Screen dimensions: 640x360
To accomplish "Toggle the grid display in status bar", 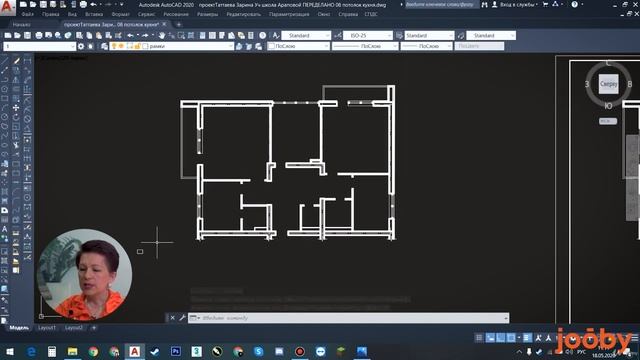I will click(x=479, y=338).
